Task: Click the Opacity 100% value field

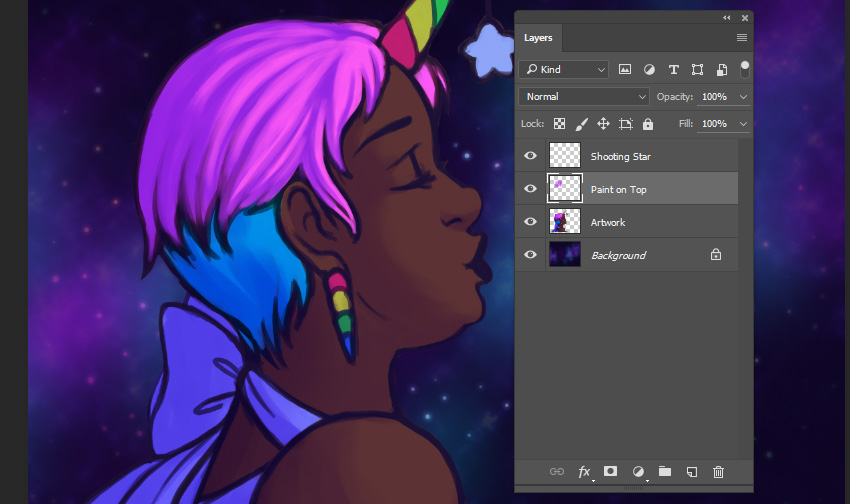Action: (x=714, y=96)
